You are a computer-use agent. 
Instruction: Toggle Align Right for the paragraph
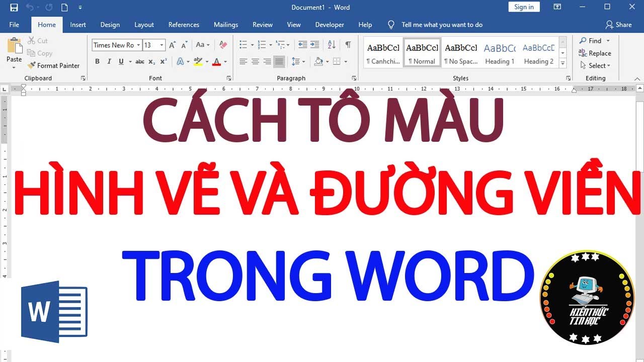coord(267,61)
